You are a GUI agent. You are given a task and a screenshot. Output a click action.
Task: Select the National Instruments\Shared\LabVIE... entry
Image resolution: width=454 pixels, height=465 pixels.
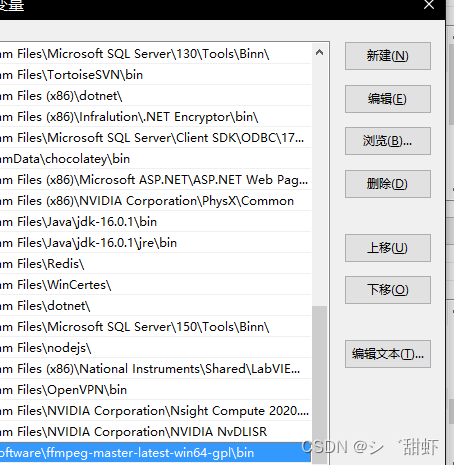coord(155,369)
